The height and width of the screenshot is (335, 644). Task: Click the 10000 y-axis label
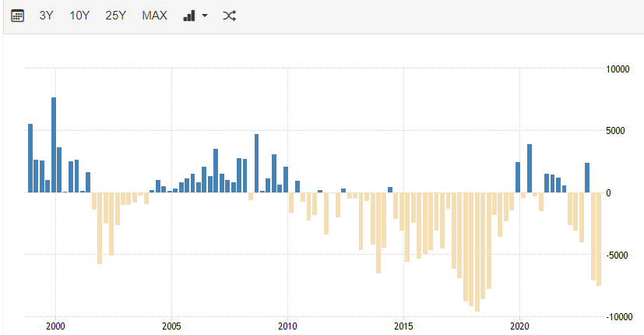[618, 69]
